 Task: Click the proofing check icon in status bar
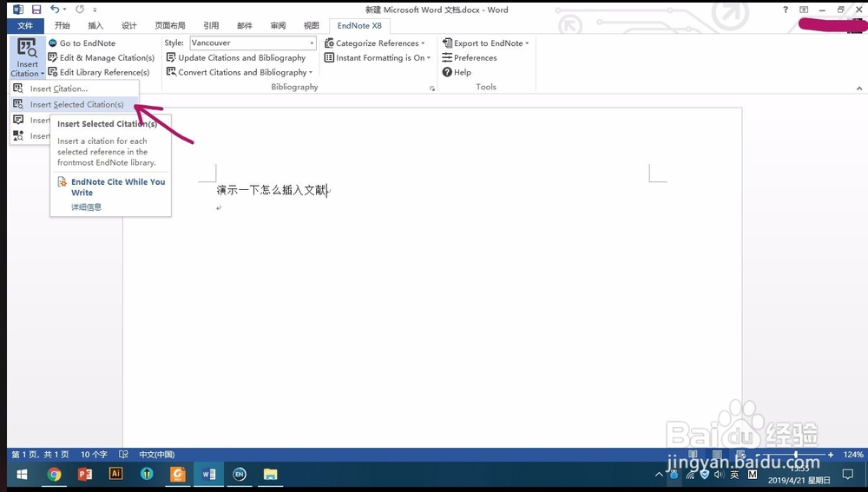[x=123, y=455]
